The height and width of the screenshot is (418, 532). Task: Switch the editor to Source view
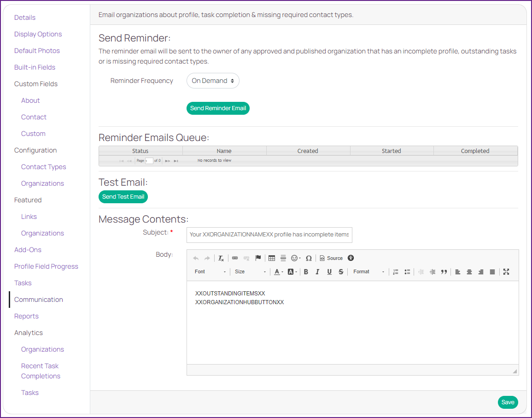tap(331, 259)
